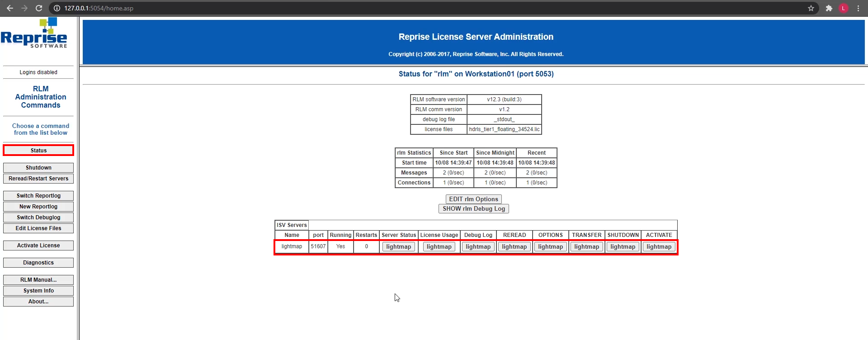Viewport: 868px width, 340px height.
Task: Select the address bar URL
Action: (x=99, y=8)
